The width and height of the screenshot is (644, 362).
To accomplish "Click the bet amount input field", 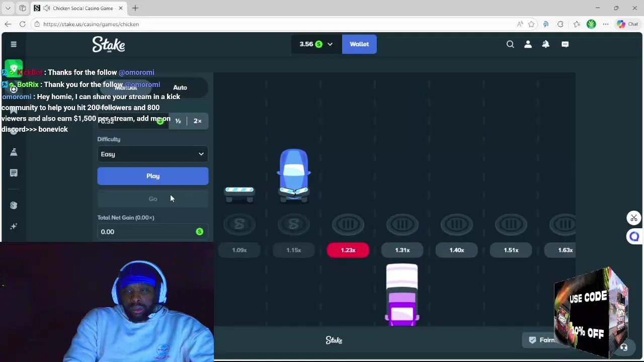I will point(133,121).
